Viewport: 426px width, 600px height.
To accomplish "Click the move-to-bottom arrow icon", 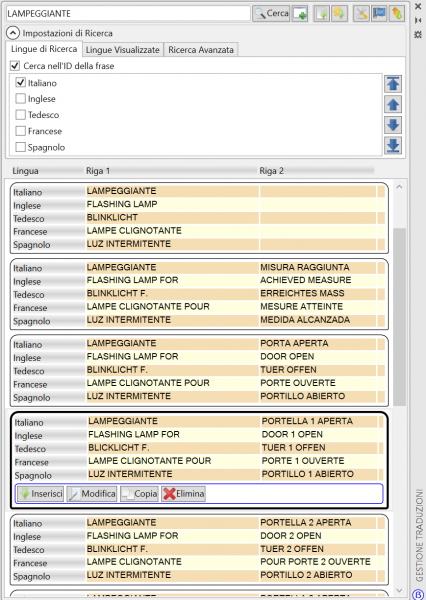I will tap(393, 146).
